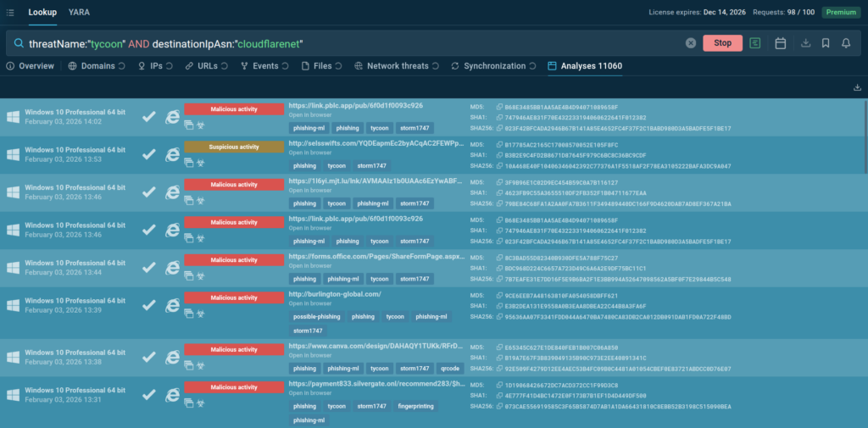Click "Open in browser" under burlington-global.com
The width and height of the screenshot is (868, 428).
[x=309, y=304]
